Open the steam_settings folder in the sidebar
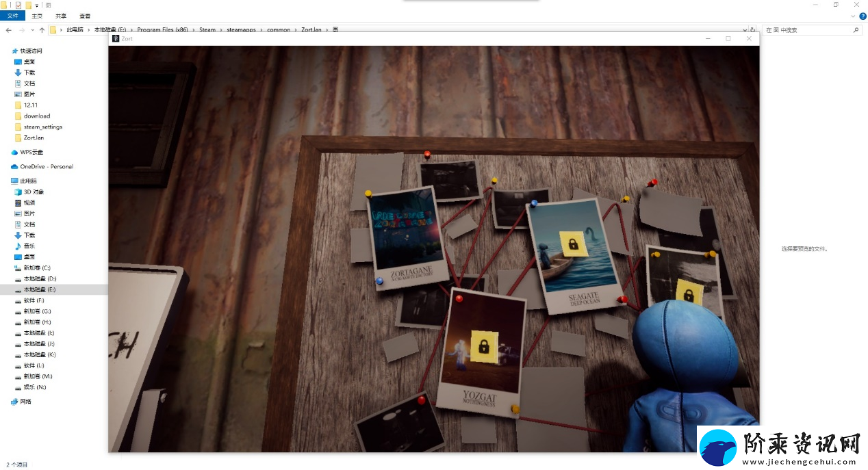The height and width of the screenshot is (470, 868). (38, 127)
